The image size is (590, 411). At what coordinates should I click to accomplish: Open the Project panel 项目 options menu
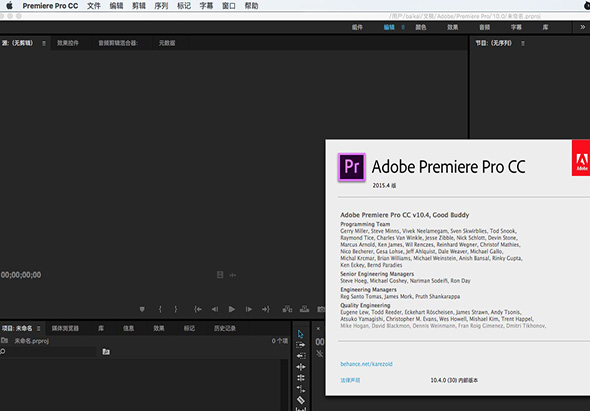[38, 328]
